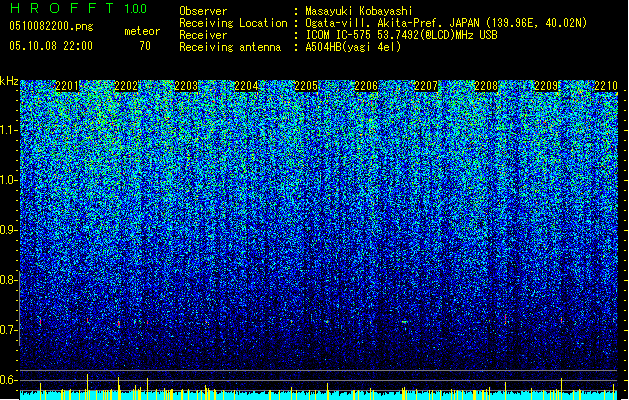Click the 1.1 kHz axis tick label

click(9, 130)
